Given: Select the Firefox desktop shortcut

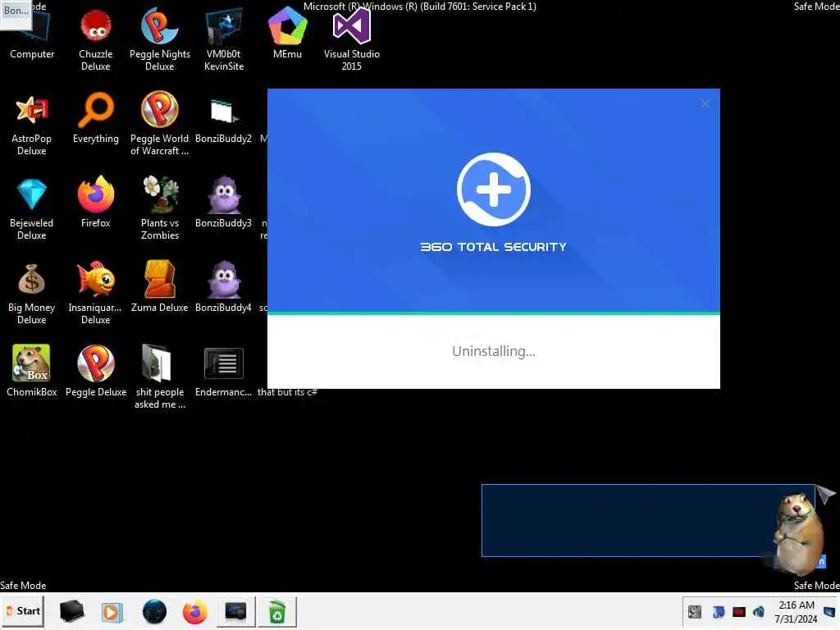Looking at the screenshot, I should tap(96, 203).
